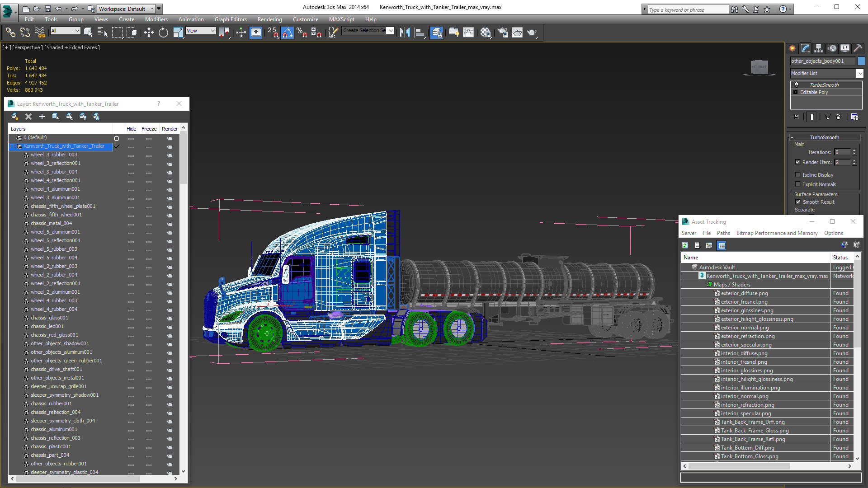Toggle the Render Iters checkbox
868x488 pixels.
(798, 162)
